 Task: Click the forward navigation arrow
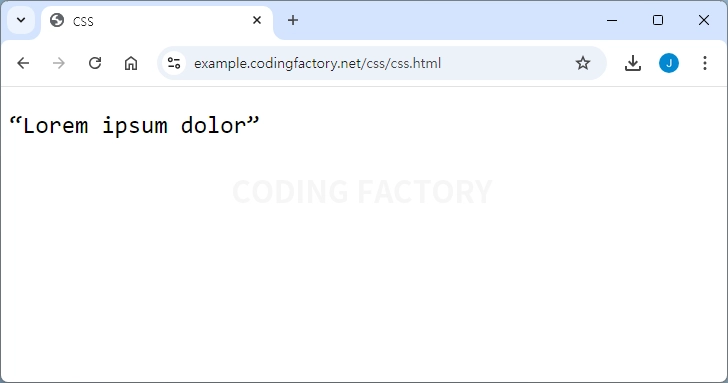coord(59,63)
